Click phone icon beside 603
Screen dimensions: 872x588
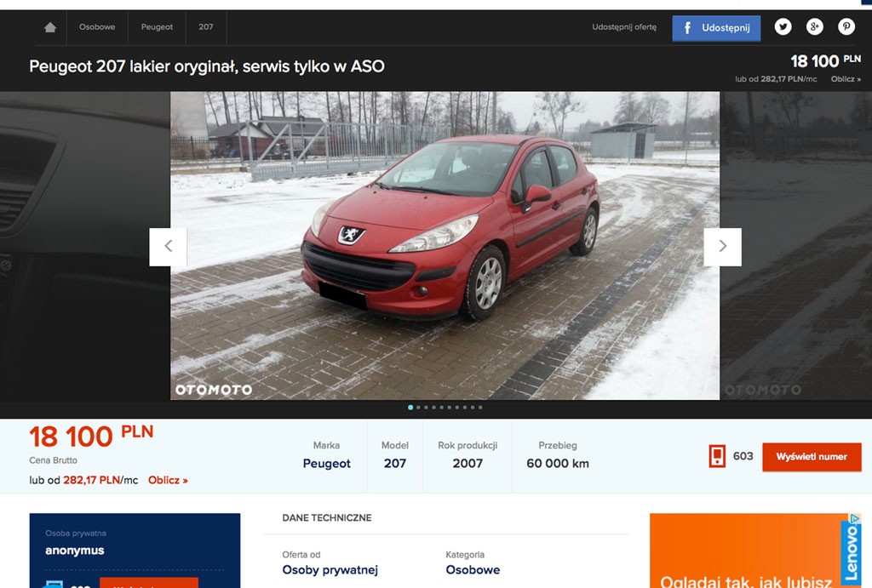717,456
